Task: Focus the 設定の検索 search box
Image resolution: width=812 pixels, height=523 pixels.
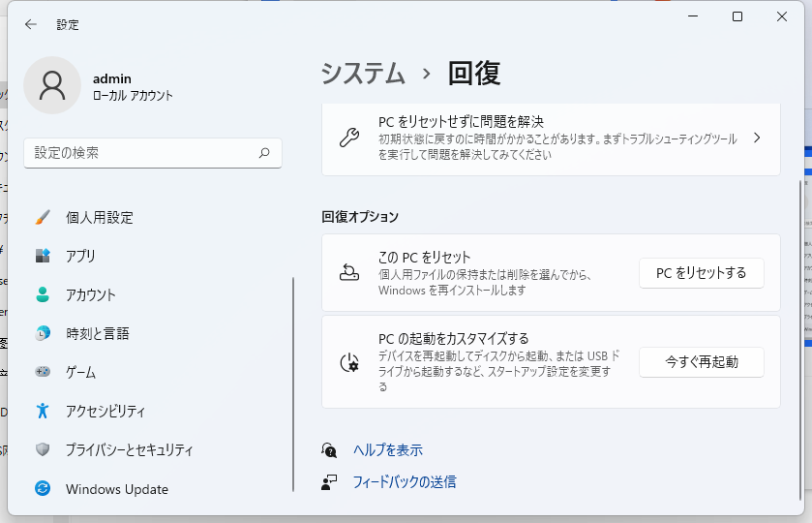Action: pyautogui.click(x=153, y=153)
